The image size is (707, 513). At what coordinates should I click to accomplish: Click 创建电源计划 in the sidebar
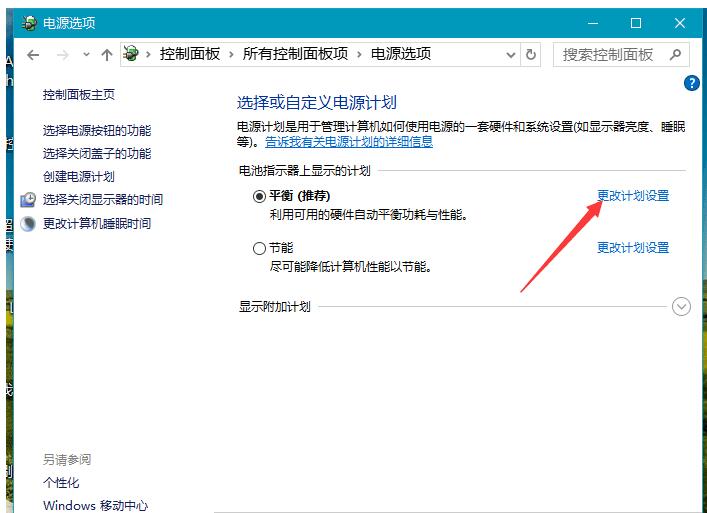pos(78,176)
